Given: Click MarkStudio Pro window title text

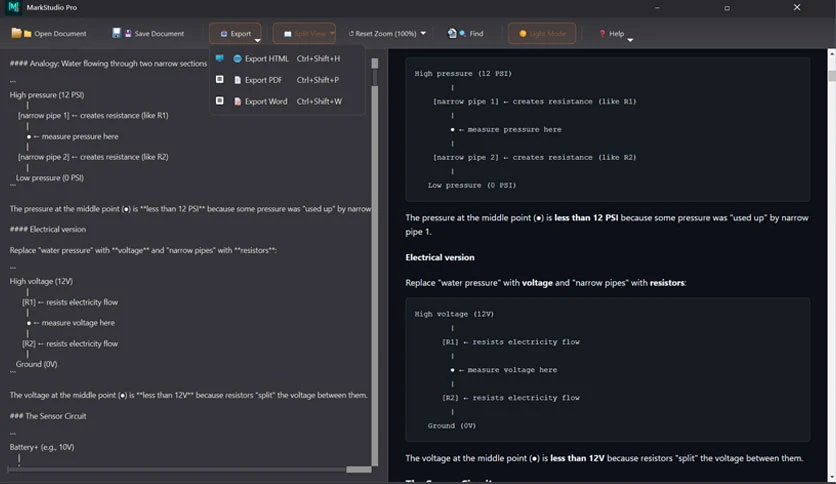Looking at the screenshot, I should click(x=52, y=7).
